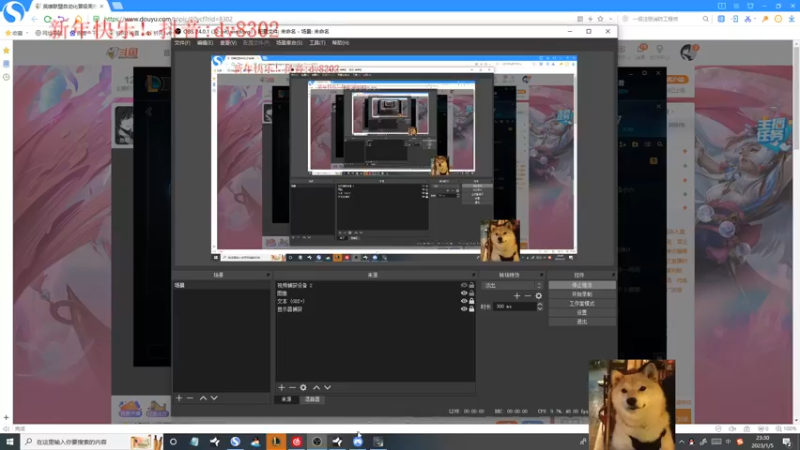Open the View menu in OBS
The width and height of the screenshot is (800, 450).
point(228,43)
